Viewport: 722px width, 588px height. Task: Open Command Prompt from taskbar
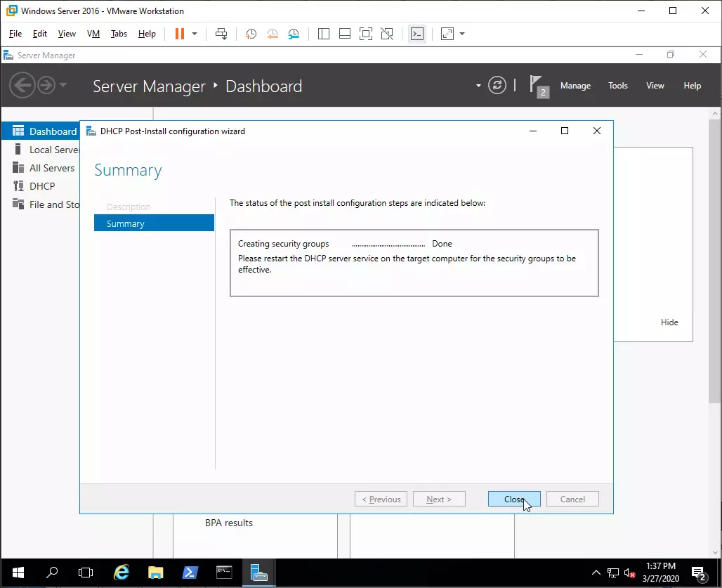click(224, 573)
